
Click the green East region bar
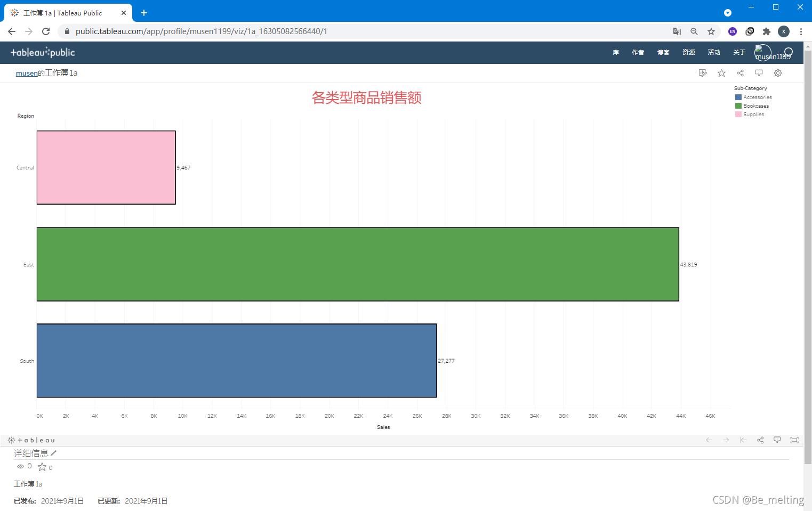358,264
